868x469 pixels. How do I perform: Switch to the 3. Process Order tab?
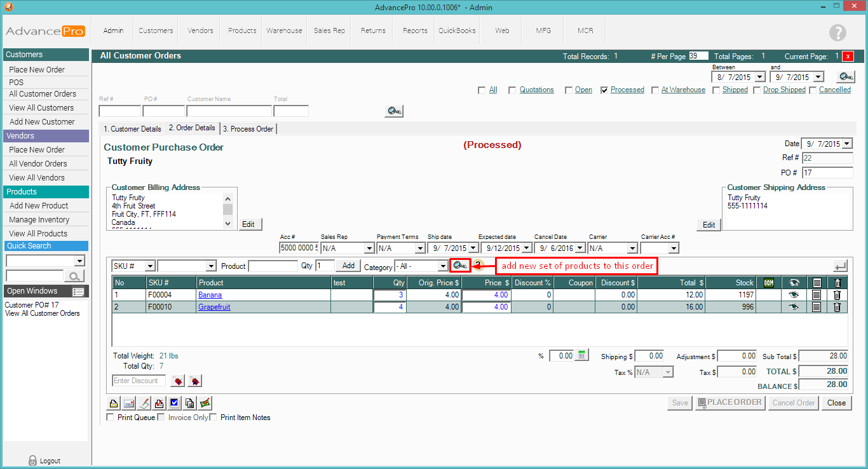(x=248, y=129)
